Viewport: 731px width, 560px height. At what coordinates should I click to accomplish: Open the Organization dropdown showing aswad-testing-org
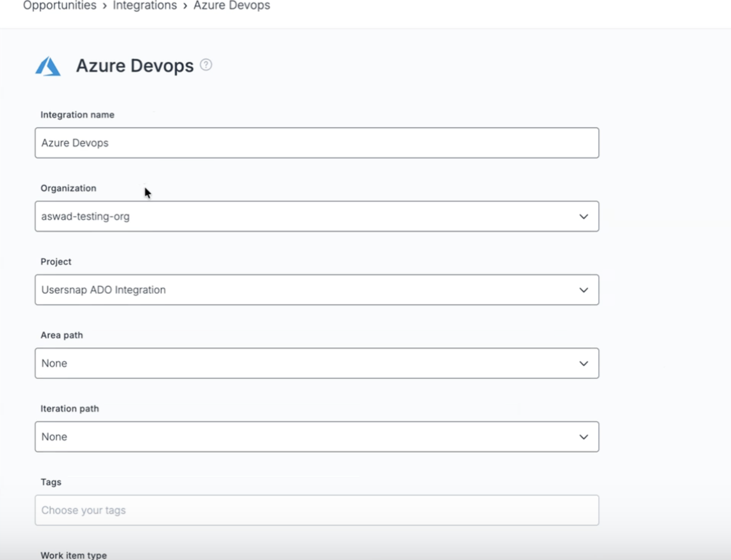pyautogui.click(x=317, y=216)
